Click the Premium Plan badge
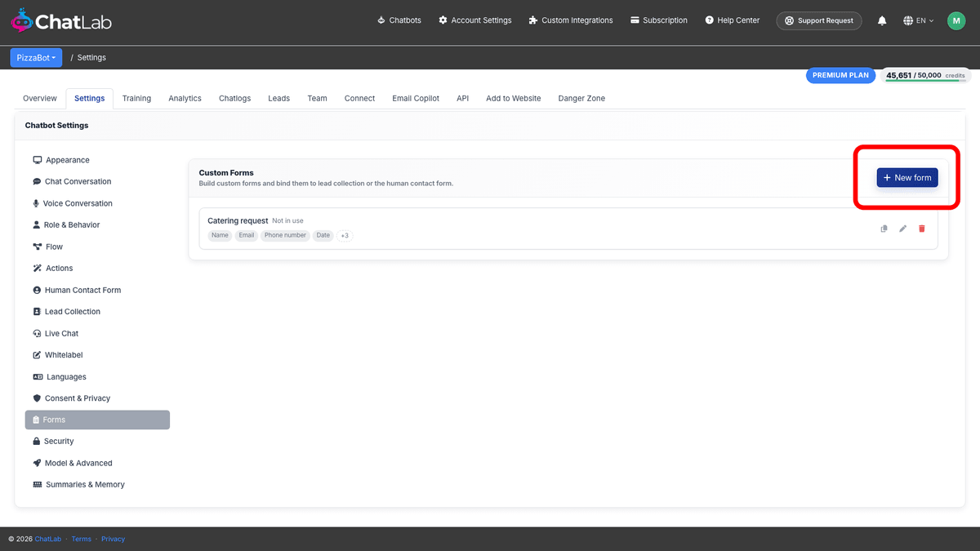 click(840, 75)
